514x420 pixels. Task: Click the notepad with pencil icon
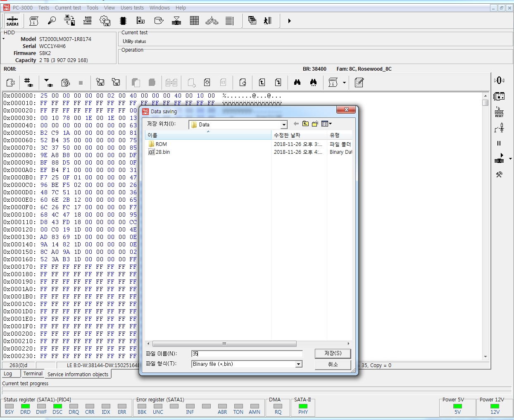point(359,83)
